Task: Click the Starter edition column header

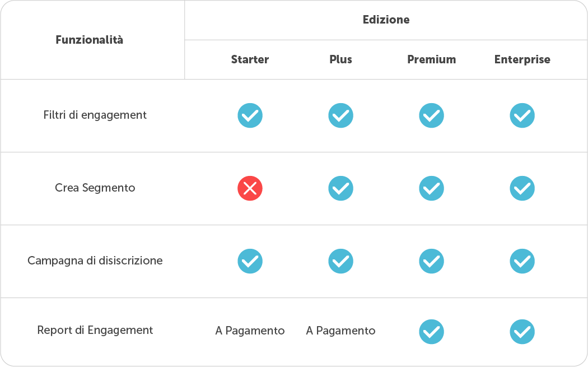Action: 250,59
